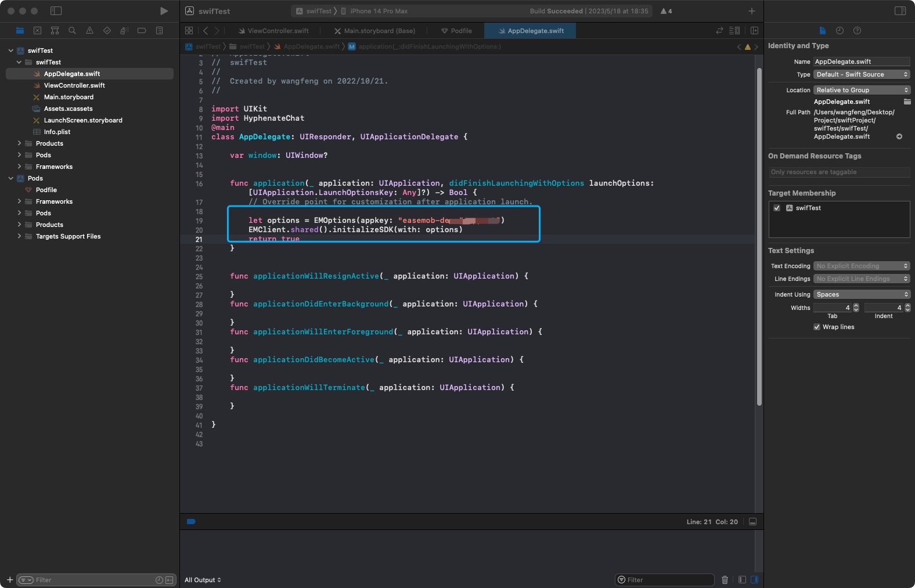The width and height of the screenshot is (915, 588).
Task: Clear console with the trash icon
Action: pyautogui.click(x=725, y=580)
